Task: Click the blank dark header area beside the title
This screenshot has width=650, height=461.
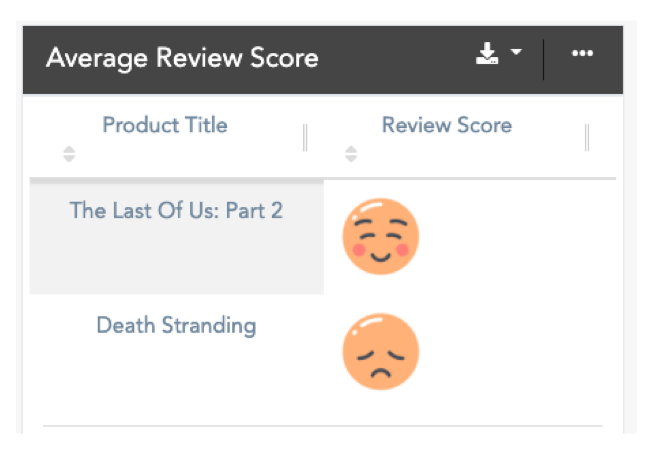Action: point(395,58)
